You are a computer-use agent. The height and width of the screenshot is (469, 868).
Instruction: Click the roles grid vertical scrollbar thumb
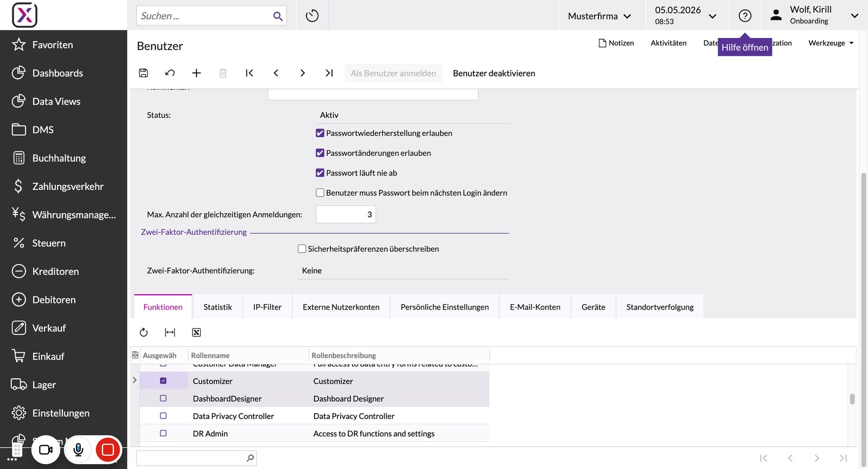point(852,399)
